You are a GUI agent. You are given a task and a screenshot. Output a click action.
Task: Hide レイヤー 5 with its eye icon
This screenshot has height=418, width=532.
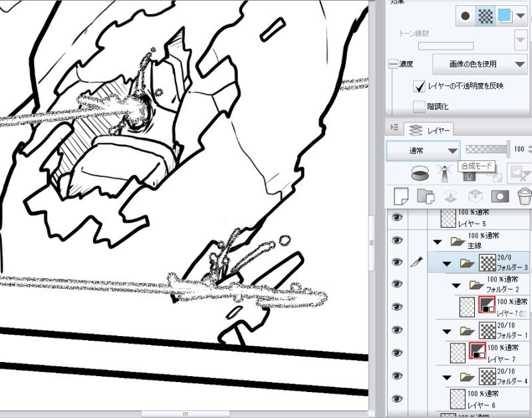(x=396, y=217)
